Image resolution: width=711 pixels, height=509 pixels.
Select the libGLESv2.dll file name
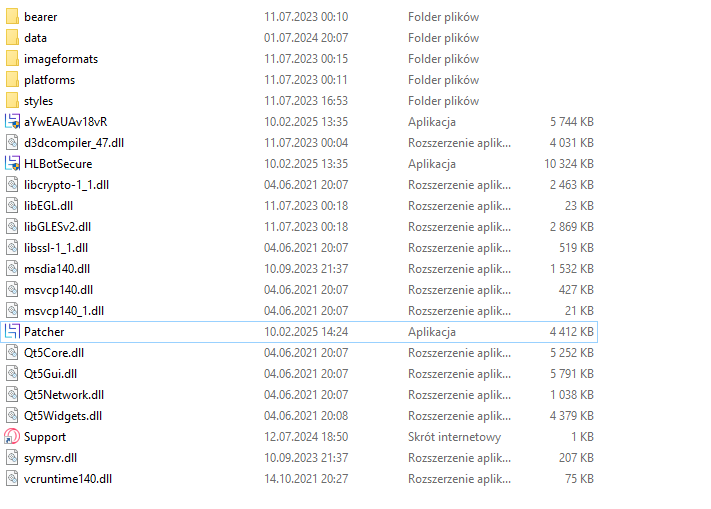pos(57,227)
